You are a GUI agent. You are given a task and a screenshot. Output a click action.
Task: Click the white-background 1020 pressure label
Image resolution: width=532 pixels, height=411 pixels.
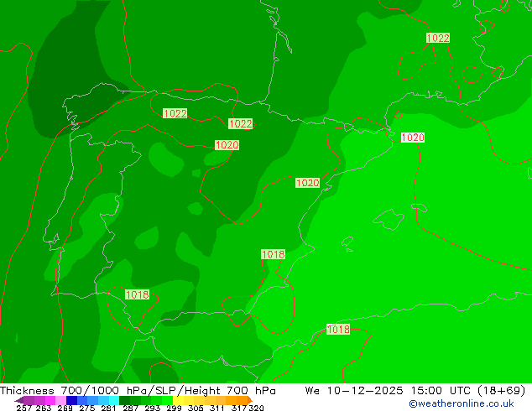click(413, 138)
